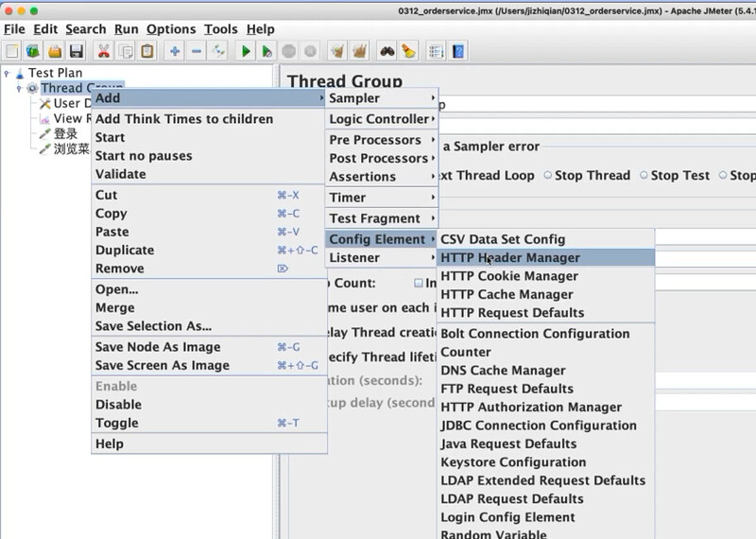Expand the Pre Processors submenu
This screenshot has height=539, width=756.
(x=382, y=140)
